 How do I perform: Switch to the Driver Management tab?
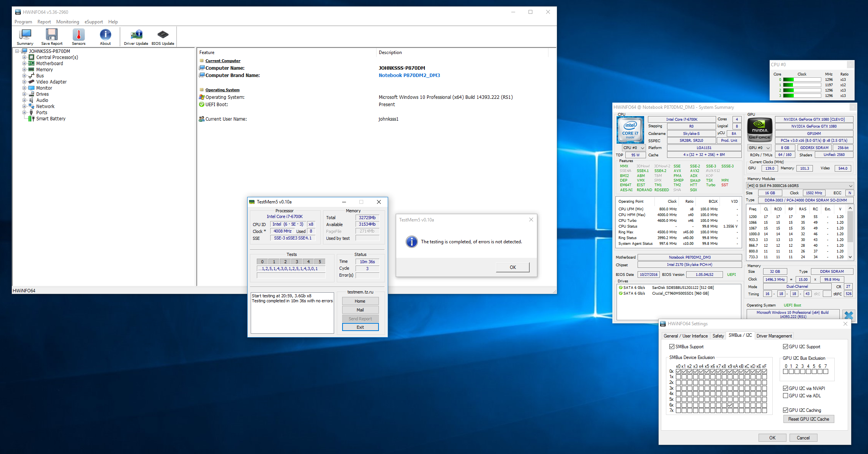(774, 336)
